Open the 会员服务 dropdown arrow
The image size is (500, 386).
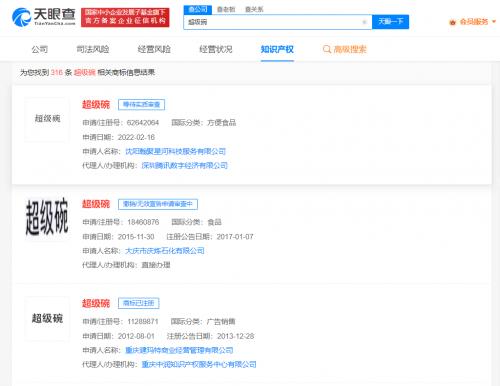point(494,22)
